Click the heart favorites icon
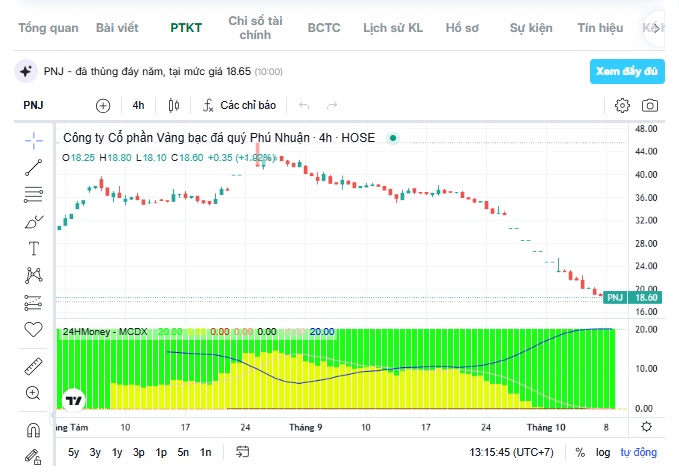 coord(33,330)
